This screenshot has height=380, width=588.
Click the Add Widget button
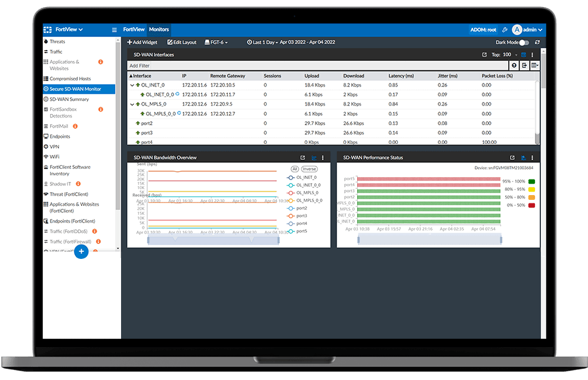pos(143,42)
